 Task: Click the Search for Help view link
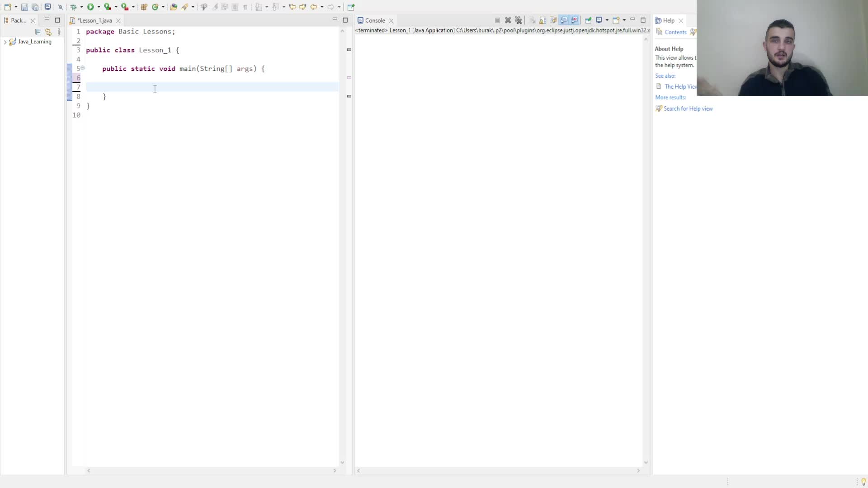pyautogui.click(x=688, y=108)
